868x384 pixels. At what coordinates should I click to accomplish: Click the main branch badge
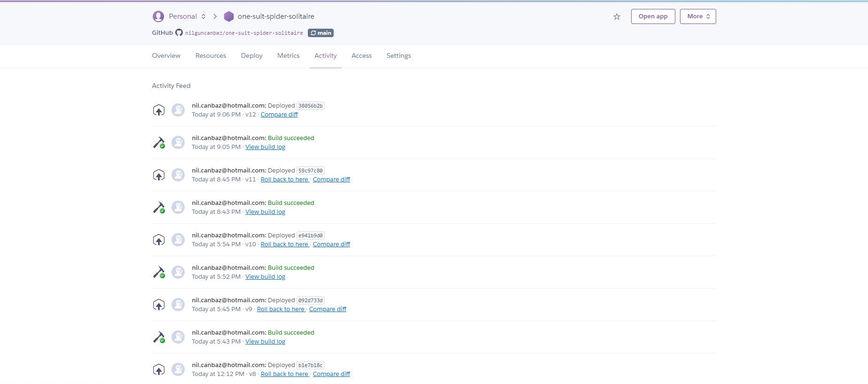coord(321,33)
